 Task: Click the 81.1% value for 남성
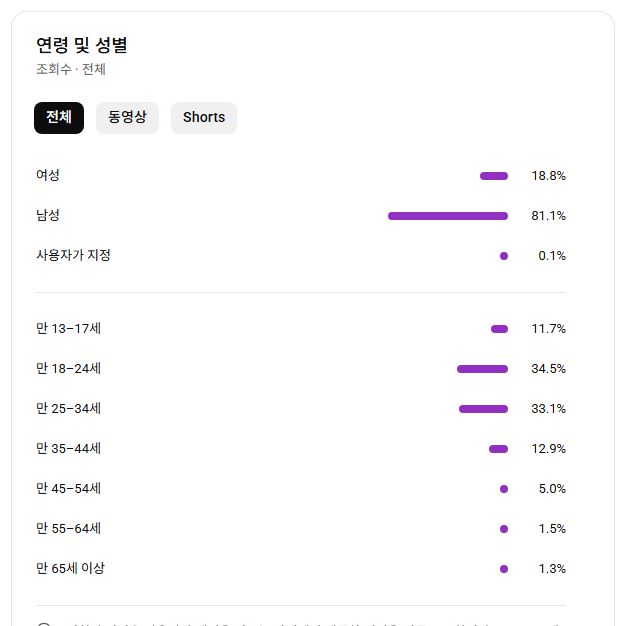[x=548, y=216]
